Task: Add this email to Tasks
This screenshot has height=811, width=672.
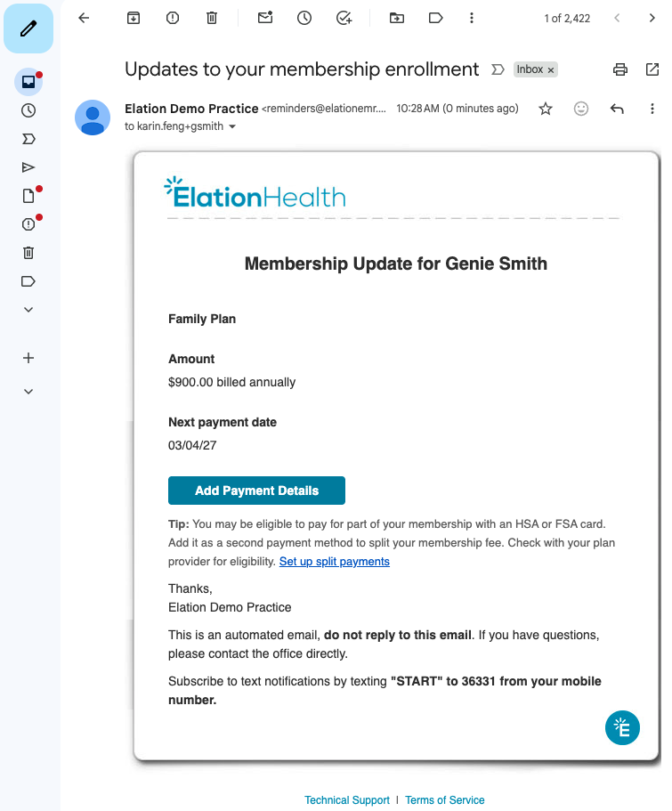Action: coord(344,18)
